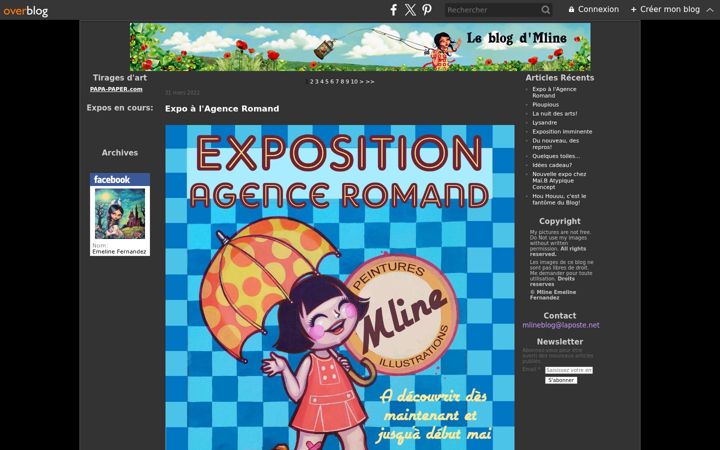Open recent article La nuit des arts!
This screenshot has width=720, height=450.
pos(555,113)
